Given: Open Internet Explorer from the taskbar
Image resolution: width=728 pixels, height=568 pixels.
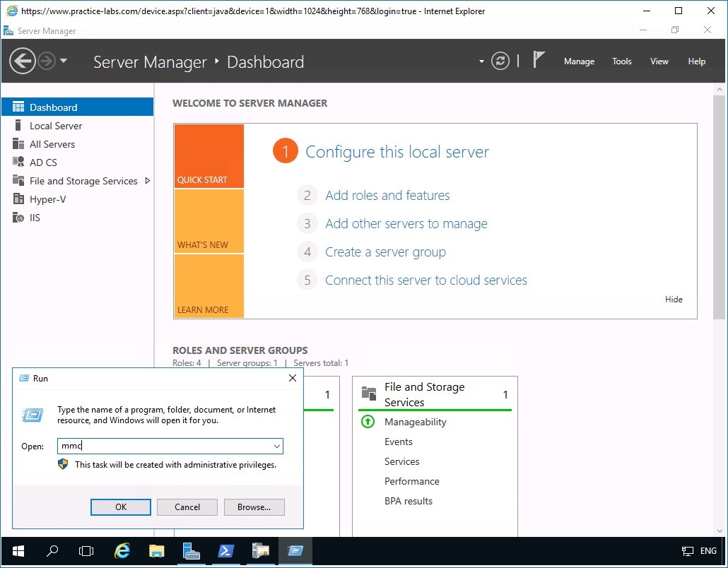Looking at the screenshot, I should click(x=122, y=551).
